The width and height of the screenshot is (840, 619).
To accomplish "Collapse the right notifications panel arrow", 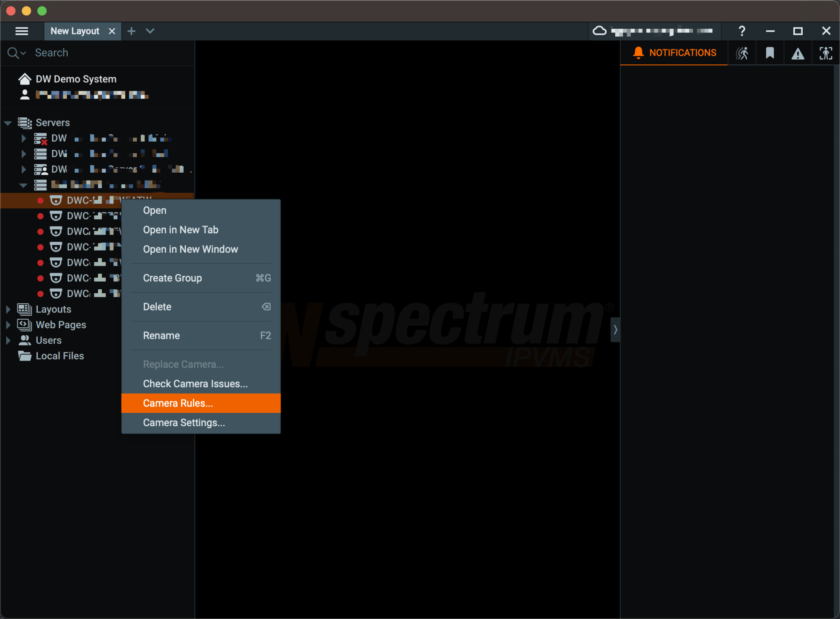I will (x=615, y=330).
